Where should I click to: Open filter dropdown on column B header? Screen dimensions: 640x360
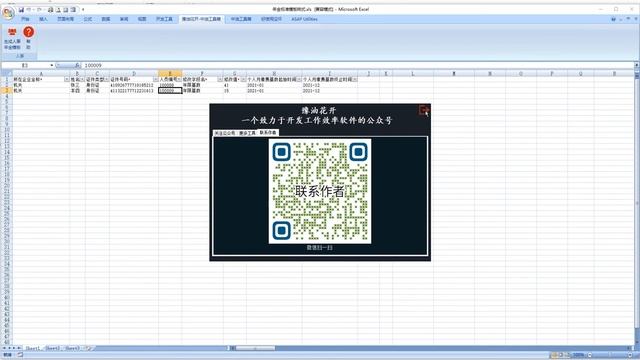coord(82,79)
